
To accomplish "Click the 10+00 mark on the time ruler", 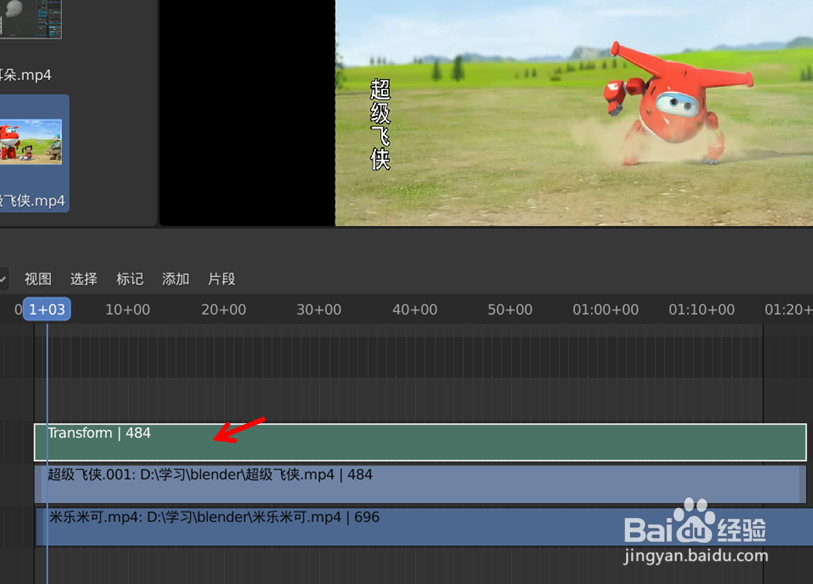I will 128,310.
